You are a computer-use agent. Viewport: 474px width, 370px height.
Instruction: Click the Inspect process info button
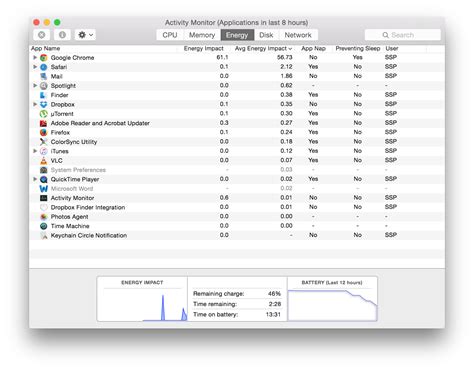[x=62, y=35]
